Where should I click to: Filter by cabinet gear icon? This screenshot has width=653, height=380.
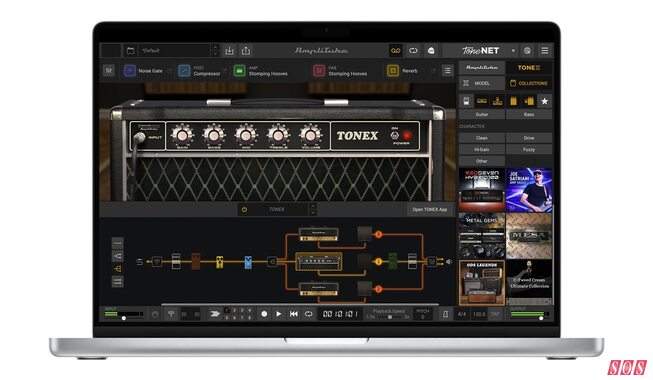[x=513, y=101]
